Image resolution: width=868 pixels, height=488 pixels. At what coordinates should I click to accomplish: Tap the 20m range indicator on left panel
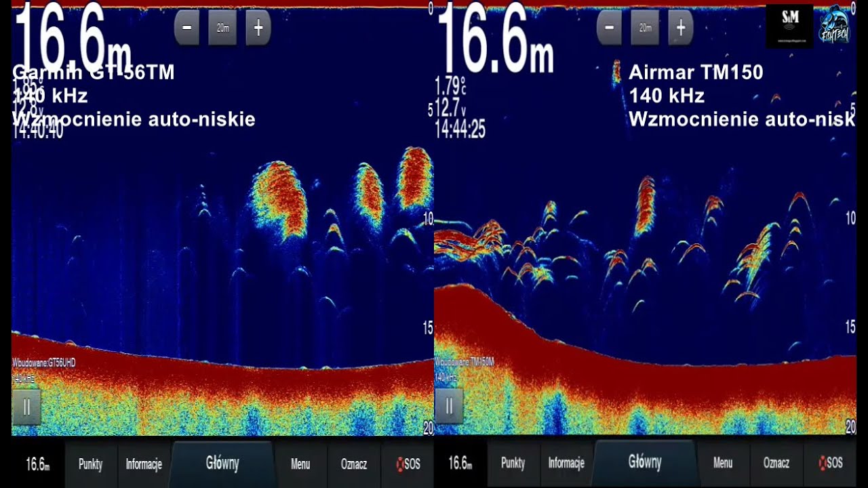coord(222,28)
